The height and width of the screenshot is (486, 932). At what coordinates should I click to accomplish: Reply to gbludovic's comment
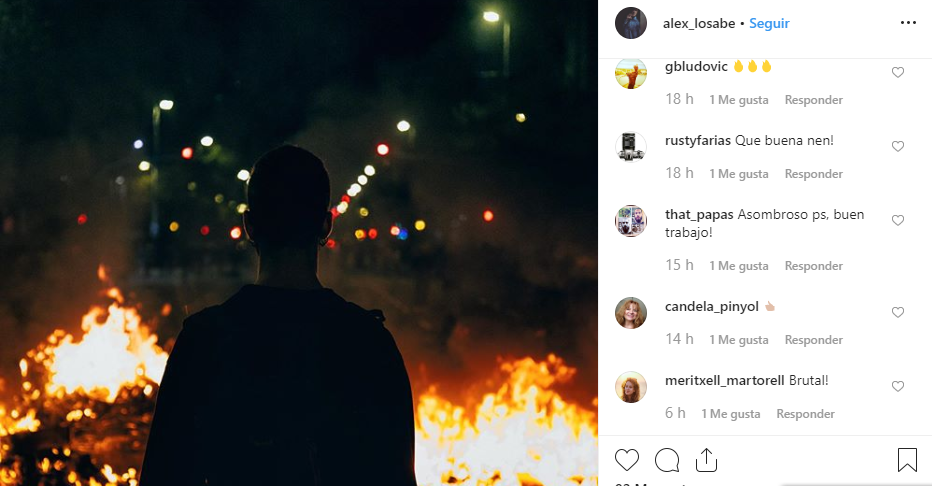click(x=813, y=100)
